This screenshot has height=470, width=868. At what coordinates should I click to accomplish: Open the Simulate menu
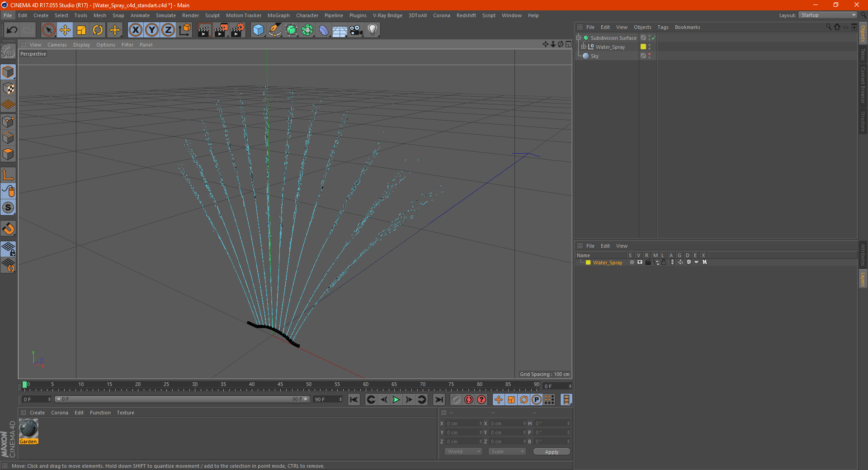click(x=166, y=15)
